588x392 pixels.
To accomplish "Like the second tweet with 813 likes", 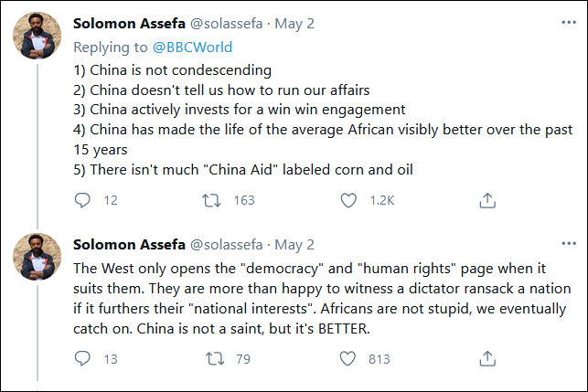I will point(347,358).
